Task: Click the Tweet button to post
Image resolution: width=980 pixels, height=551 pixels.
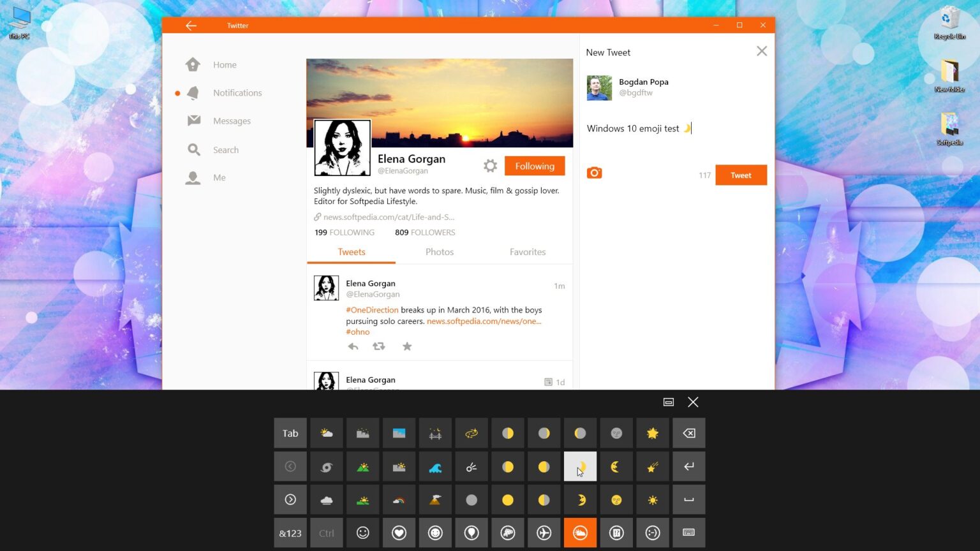Action: (741, 175)
